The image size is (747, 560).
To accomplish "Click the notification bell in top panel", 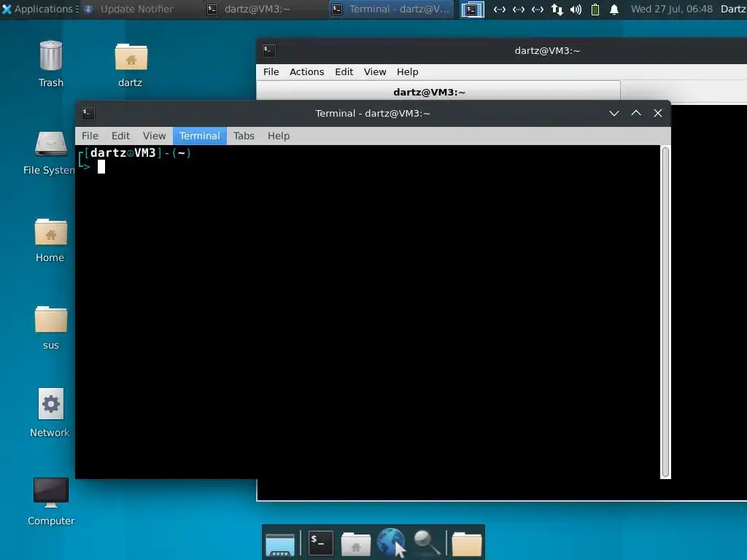I will pos(614,9).
